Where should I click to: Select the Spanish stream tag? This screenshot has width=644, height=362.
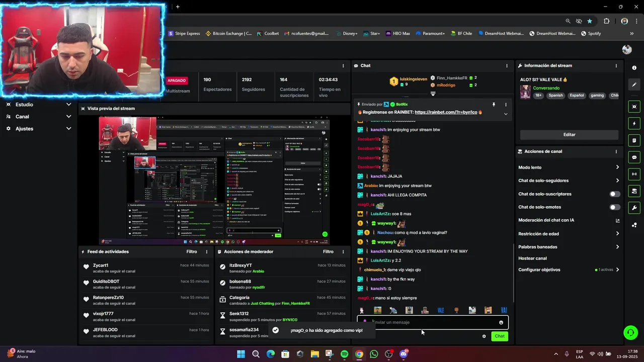tap(555, 96)
